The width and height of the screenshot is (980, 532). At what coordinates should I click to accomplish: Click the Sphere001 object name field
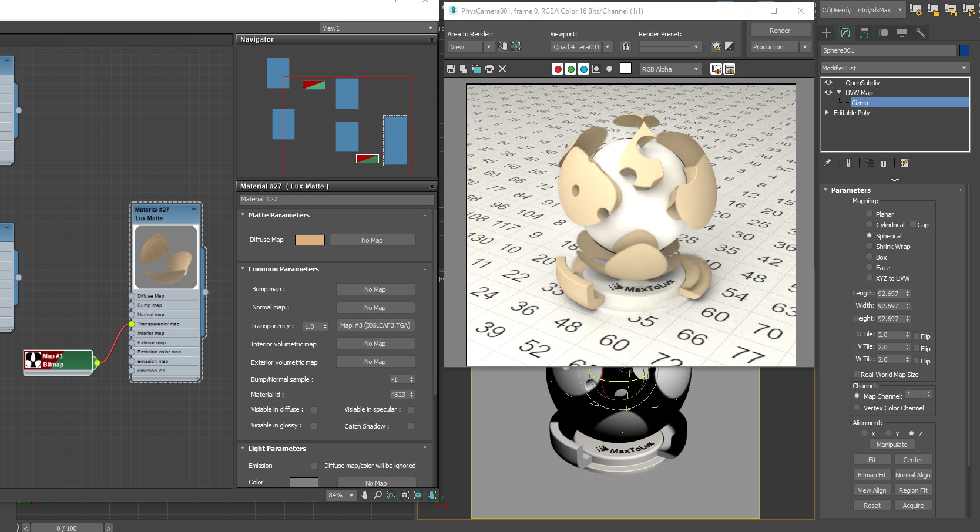click(x=888, y=50)
